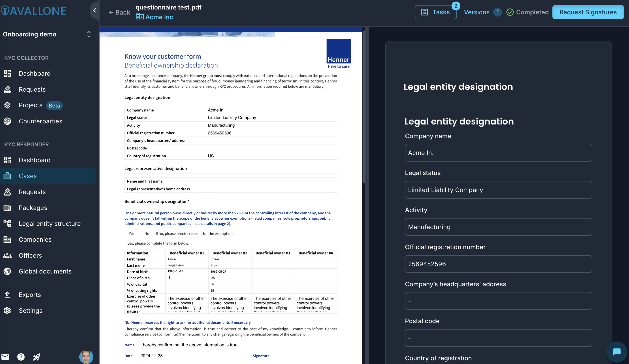Open the help question mark icon
629x364 pixels.
tap(21, 357)
